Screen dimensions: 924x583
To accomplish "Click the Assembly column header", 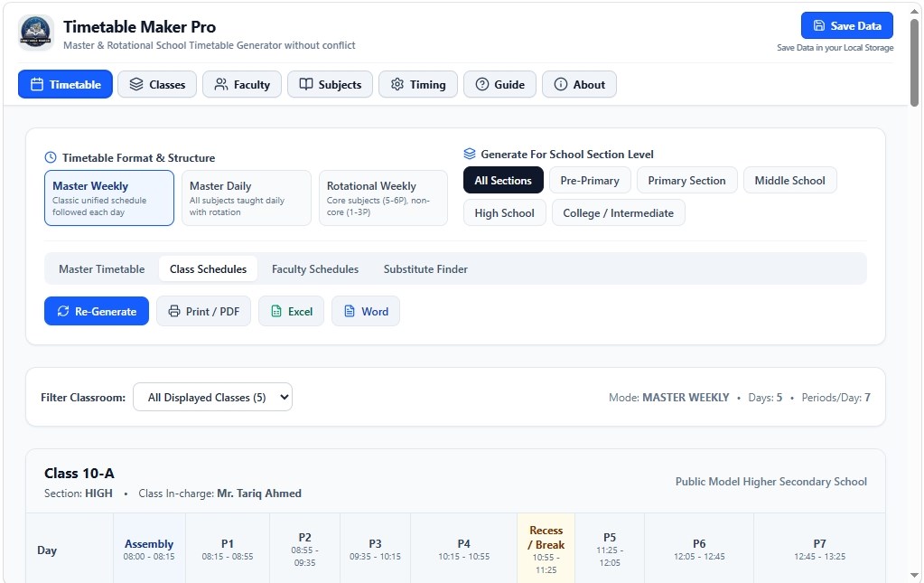I will pyautogui.click(x=149, y=550).
